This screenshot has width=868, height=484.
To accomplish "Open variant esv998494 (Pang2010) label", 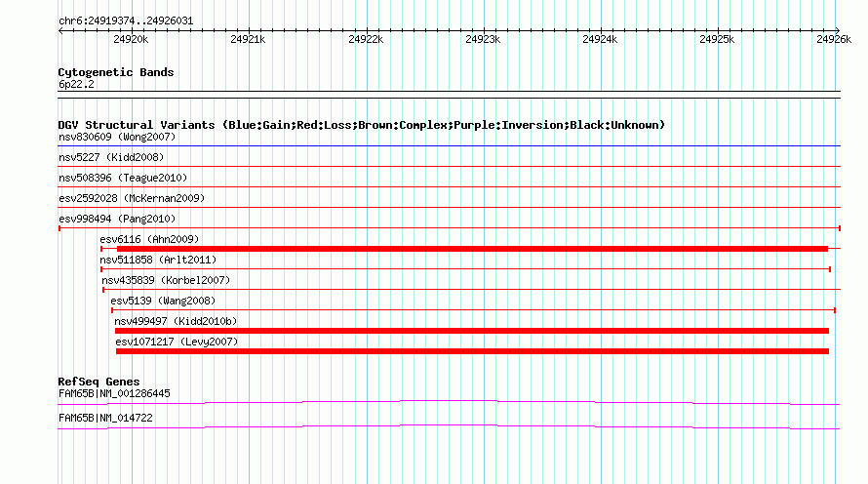I will pyautogui.click(x=117, y=219).
